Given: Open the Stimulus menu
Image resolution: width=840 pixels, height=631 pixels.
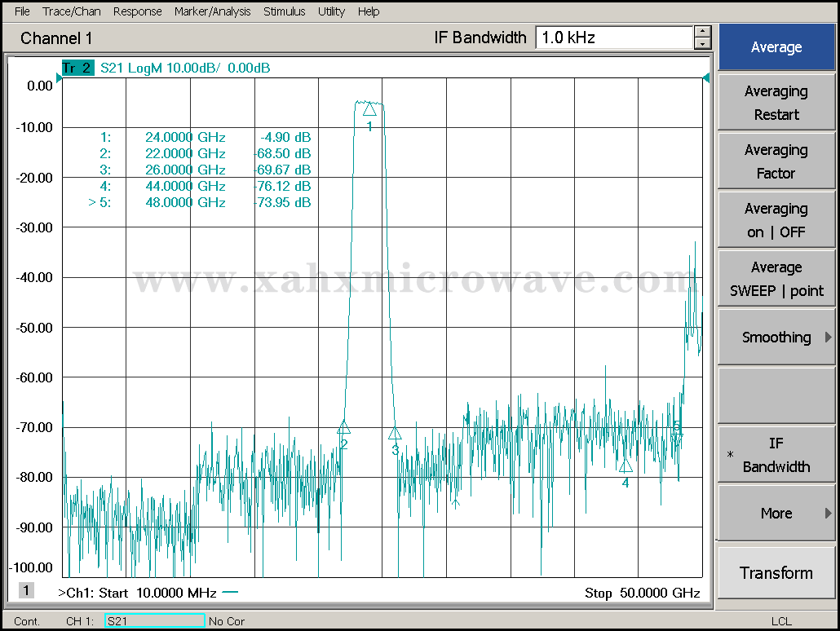Looking at the screenshot, I should [284, 11].
